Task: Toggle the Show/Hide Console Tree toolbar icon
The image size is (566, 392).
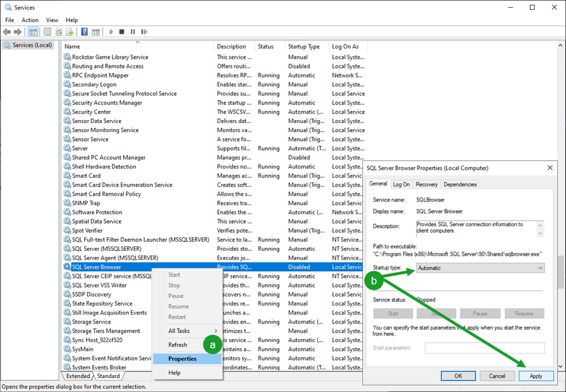Action: pyautogui.click(x=33, y=32)
